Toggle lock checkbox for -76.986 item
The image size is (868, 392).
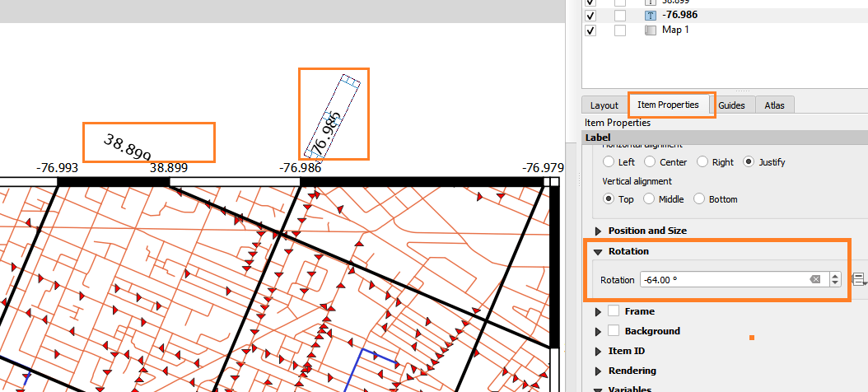pyautogui.click(x=620, y=16)
